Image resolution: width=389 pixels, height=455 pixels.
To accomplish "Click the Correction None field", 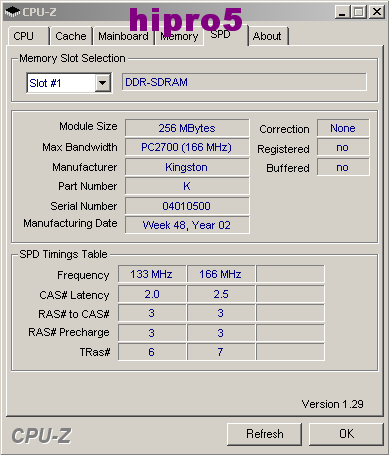I will (343, 128).
